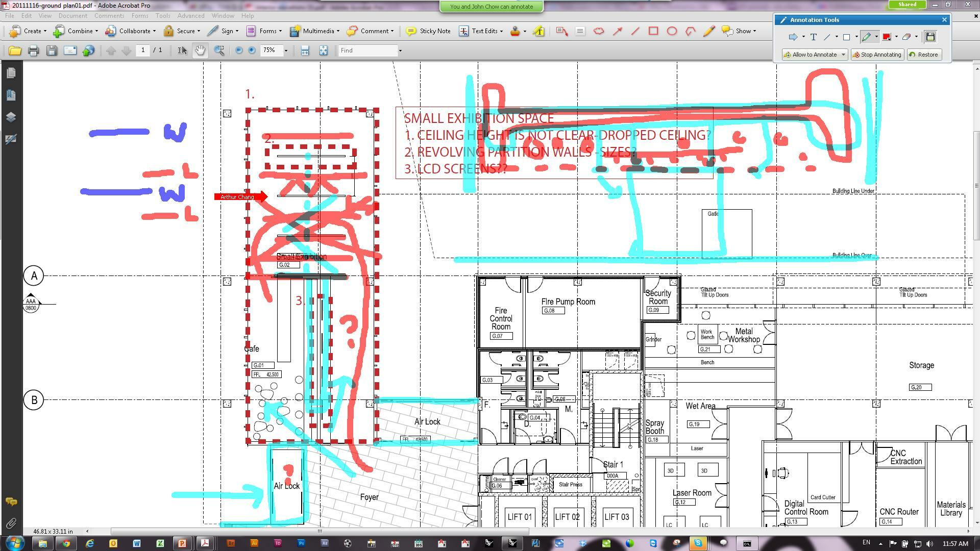The height and width of the screenshot is (551, 980).
Task: Print the document with printer icon
Action: point(34,51)
